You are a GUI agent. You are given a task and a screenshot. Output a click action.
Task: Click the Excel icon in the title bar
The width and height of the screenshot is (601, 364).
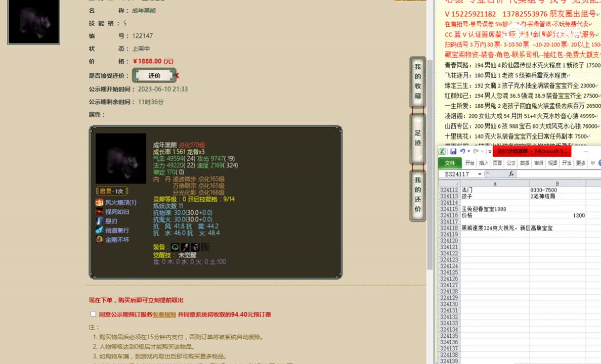click(442, 151)
